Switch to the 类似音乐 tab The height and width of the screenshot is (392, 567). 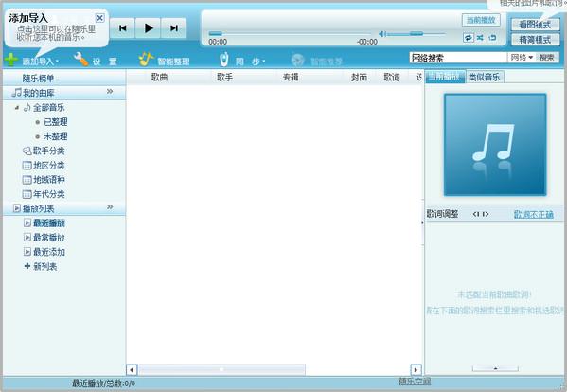coord(485,77)
